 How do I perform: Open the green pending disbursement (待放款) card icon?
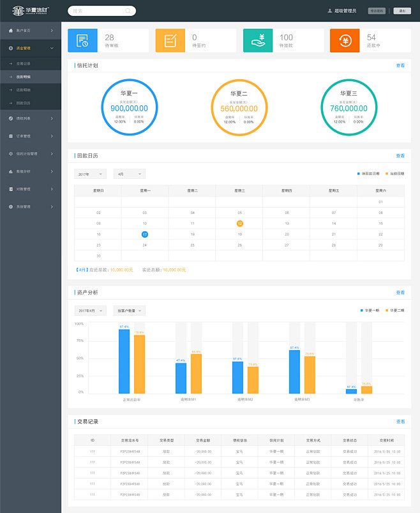pos(258,41)
